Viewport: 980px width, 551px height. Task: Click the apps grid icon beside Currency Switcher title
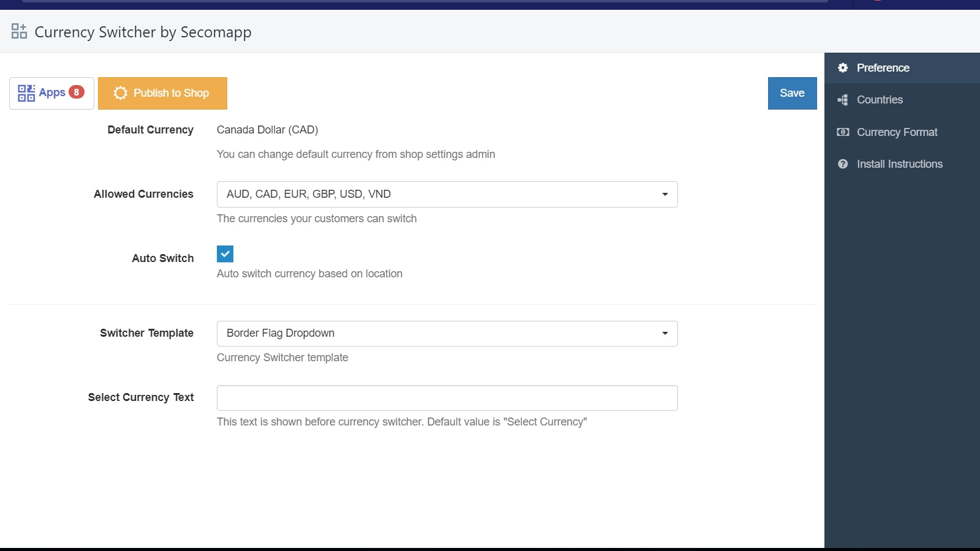coord(19,31)
